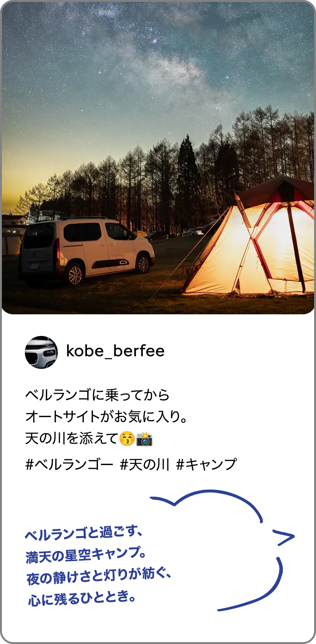This screenshot has width=316, height=644.
Task: Click caption line オートサイトがお気に入り。
Action: click(x=106, y=416)
